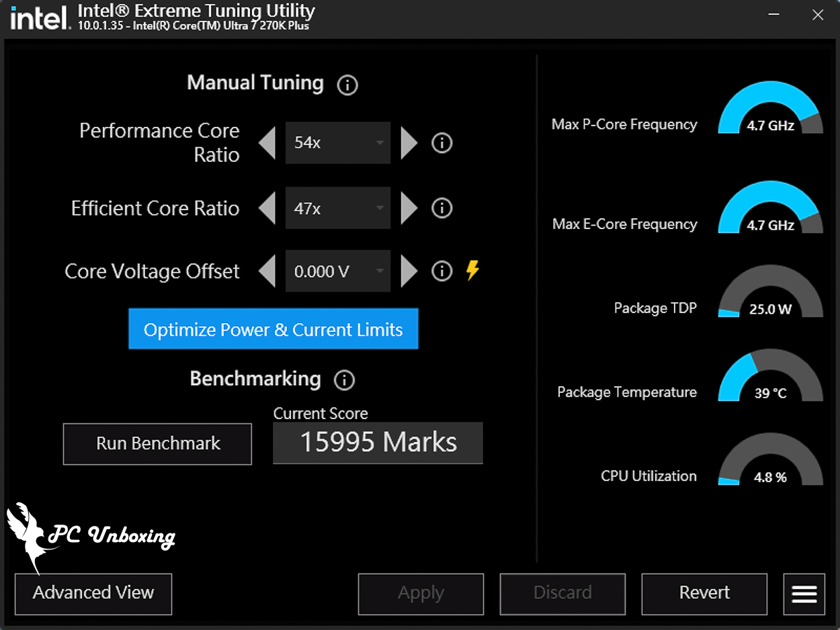Open the hamburger menu icon
Screen dimensions: 840x630
click(x=804, y=594)
